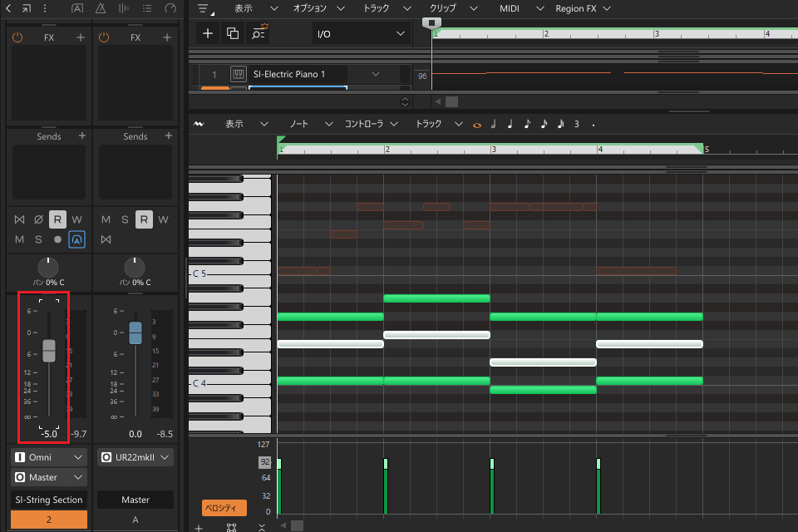Solo the Master bus strip
798x532 pixels.
pos(125,219)
